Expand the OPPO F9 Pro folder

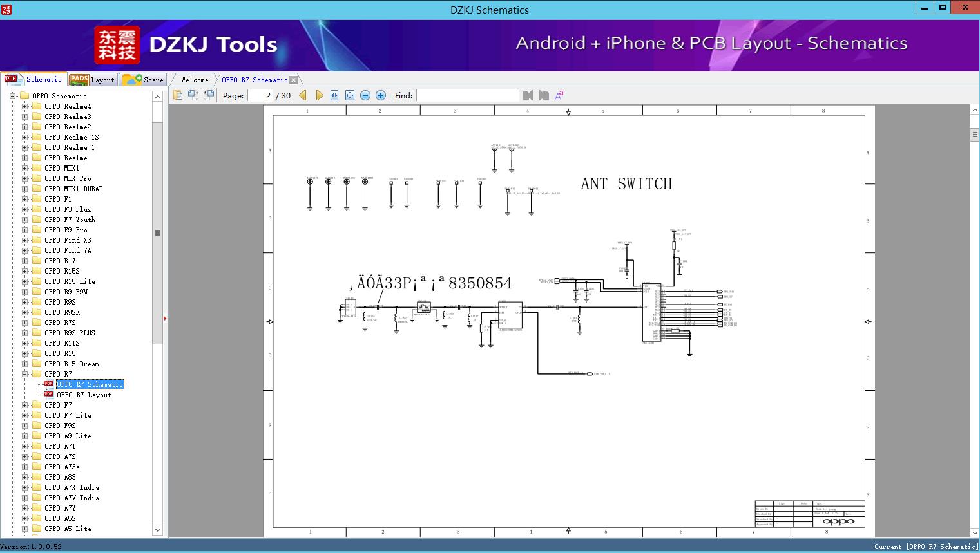point(24,230)
